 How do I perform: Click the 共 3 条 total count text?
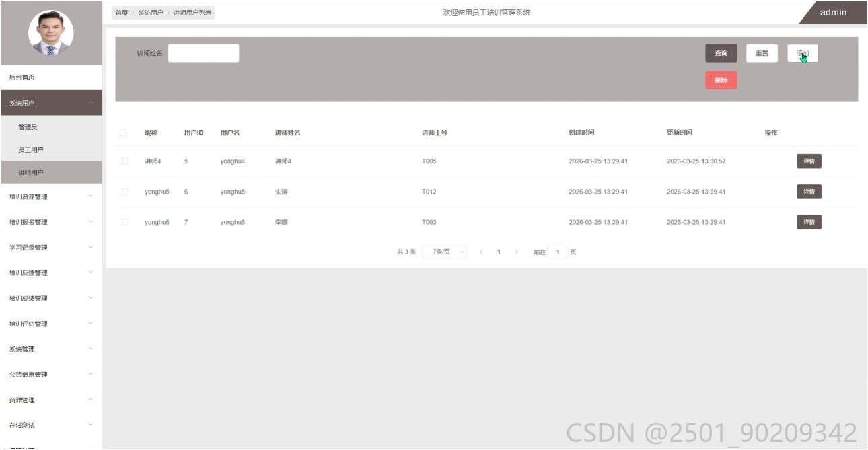(406, 252)
